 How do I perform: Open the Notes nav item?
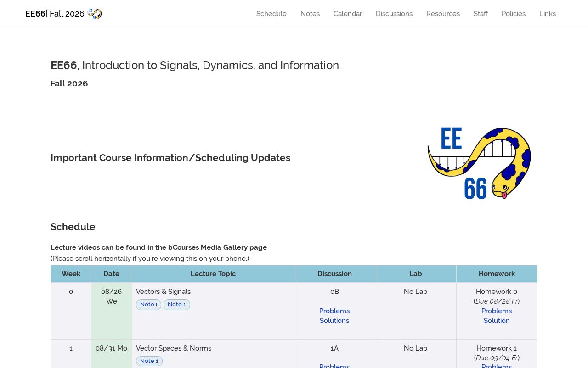tap(310, 14)
